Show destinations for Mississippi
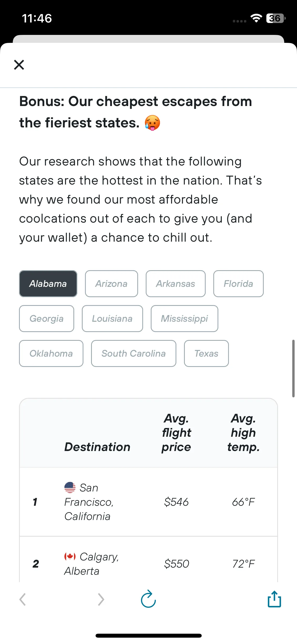Viewport: 297px width, 644px height. tap(185, 319)
